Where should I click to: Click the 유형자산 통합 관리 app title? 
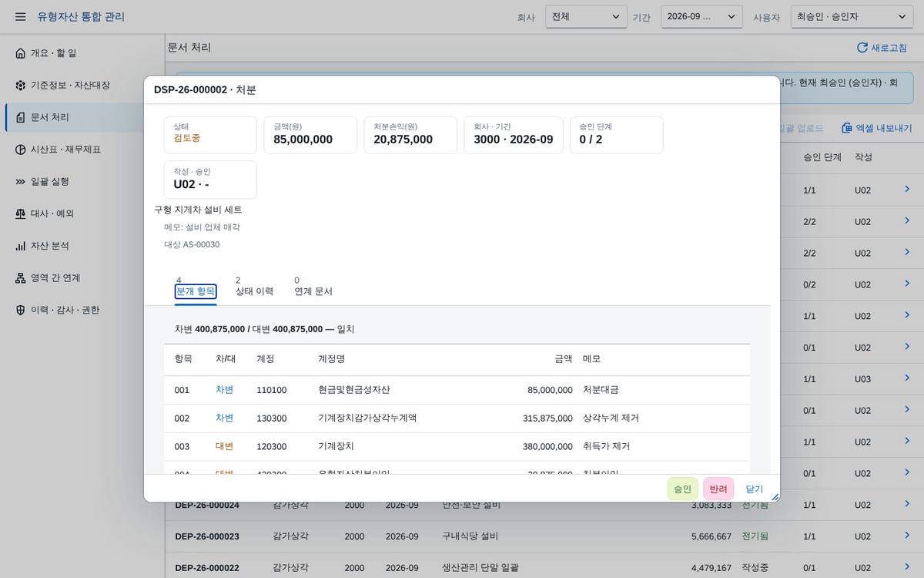point(81,17)
